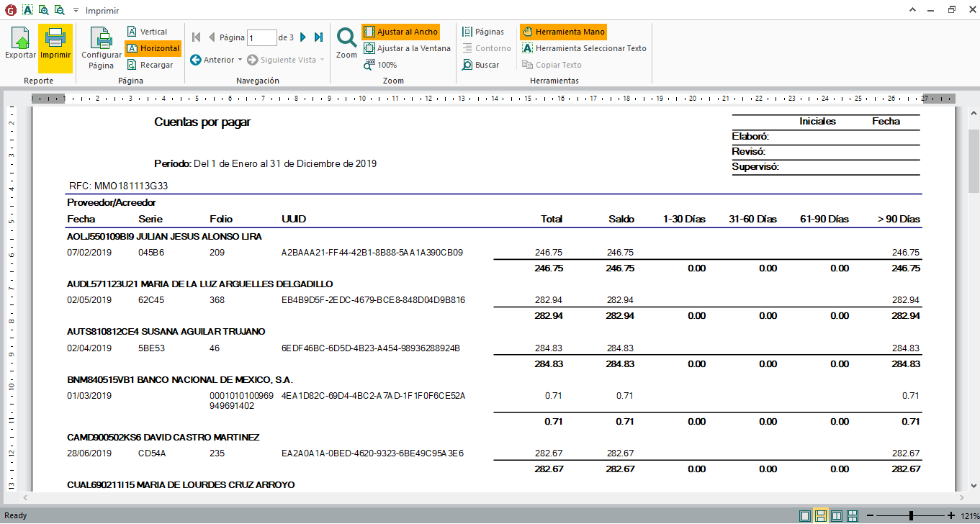980x524 pixels.
Task: Click the zoom slider handle
Action: click(x=911, y=515)
